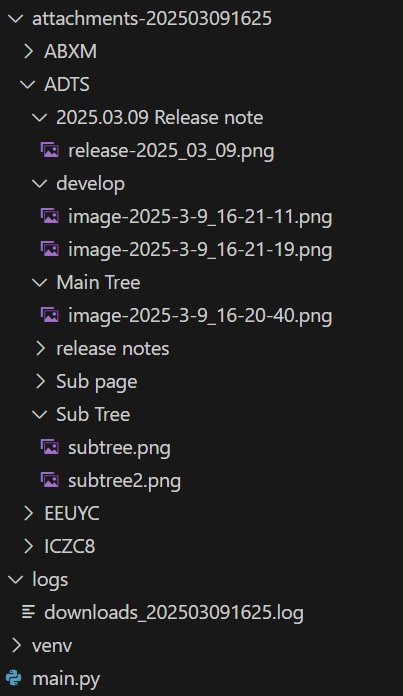The height and width of the screenshot is (696, 403).
Task: Expand the venv folder
Action: point(16,645)
